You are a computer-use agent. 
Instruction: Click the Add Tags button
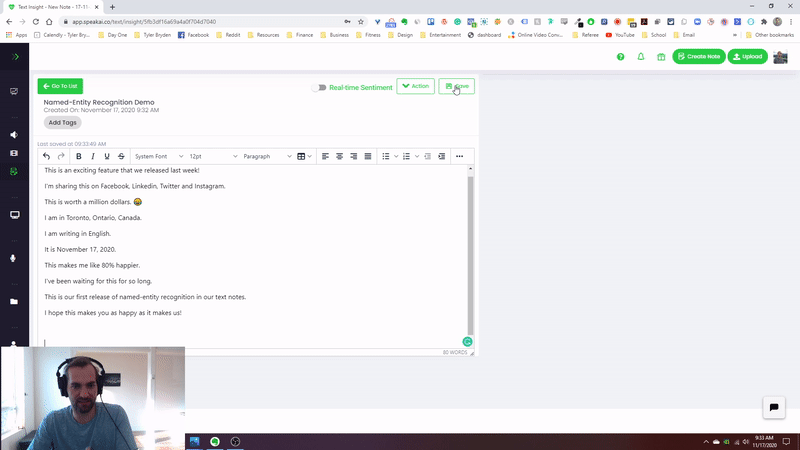click(62, 122)
